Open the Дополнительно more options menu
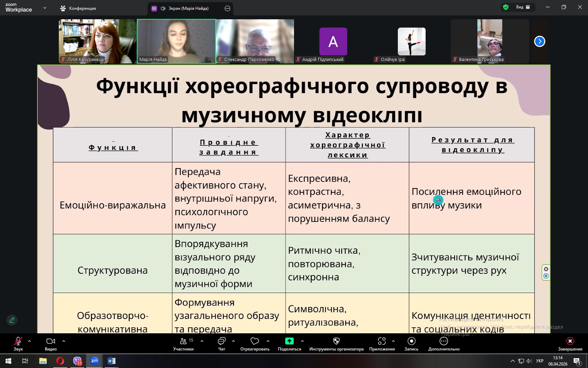The image size is (588, 368). point(443,341)
